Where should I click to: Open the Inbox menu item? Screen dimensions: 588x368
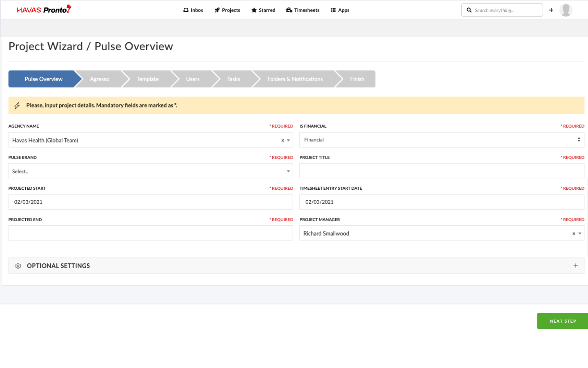point(193,10)
